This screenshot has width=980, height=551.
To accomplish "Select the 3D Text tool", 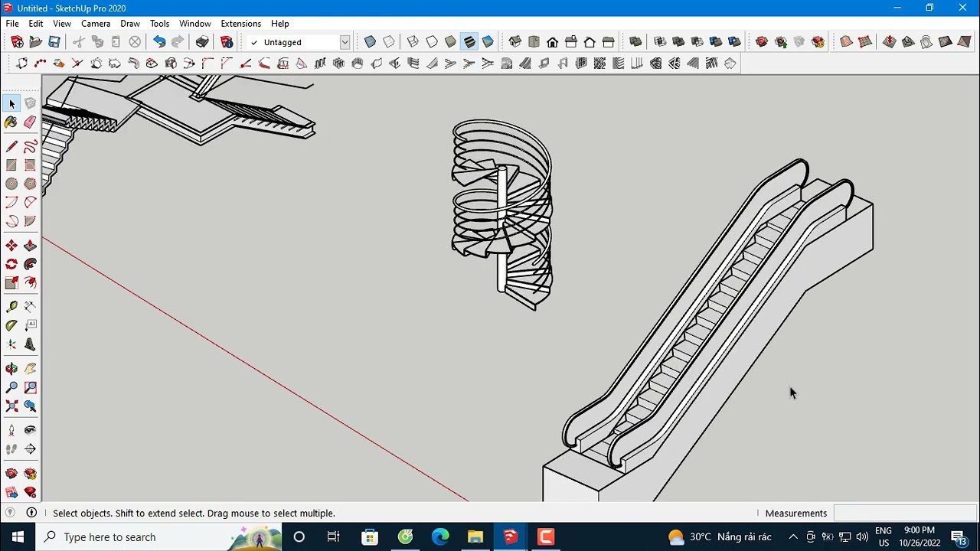I will (30, 345).
